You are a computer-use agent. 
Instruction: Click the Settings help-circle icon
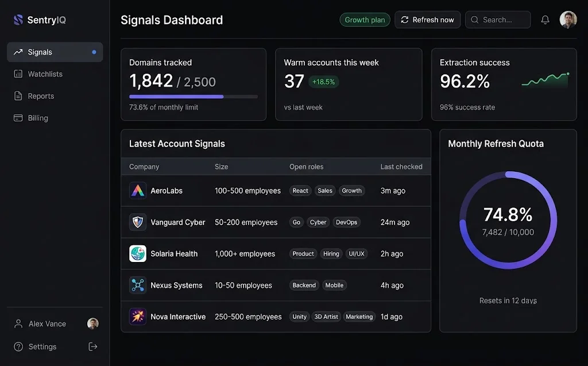(x=18, y=347)
